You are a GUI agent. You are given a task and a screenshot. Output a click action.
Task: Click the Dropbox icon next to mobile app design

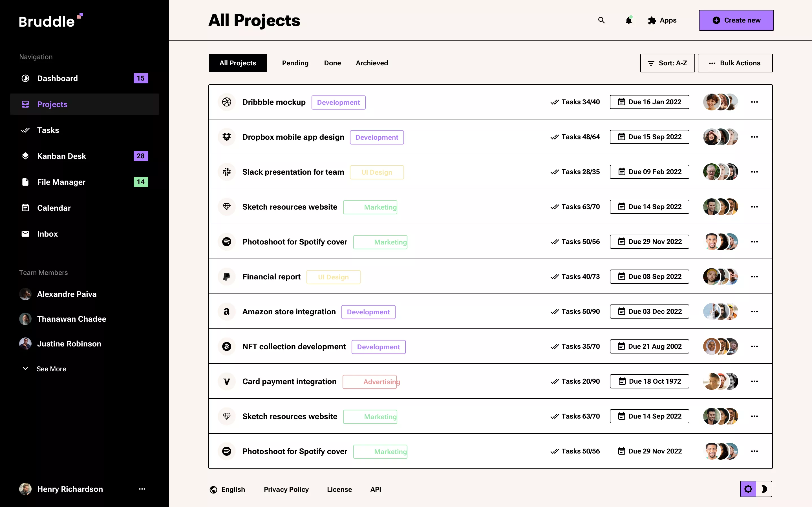click(x=227, y=137)
